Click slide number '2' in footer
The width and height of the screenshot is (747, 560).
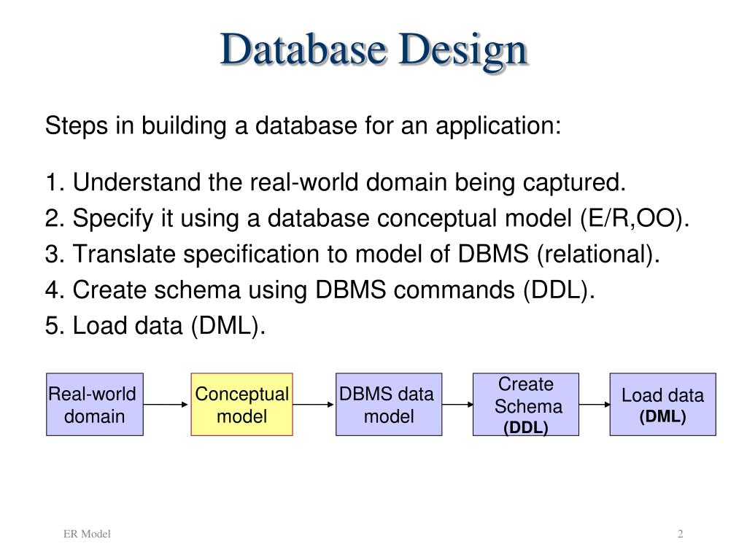coord(681,534)
